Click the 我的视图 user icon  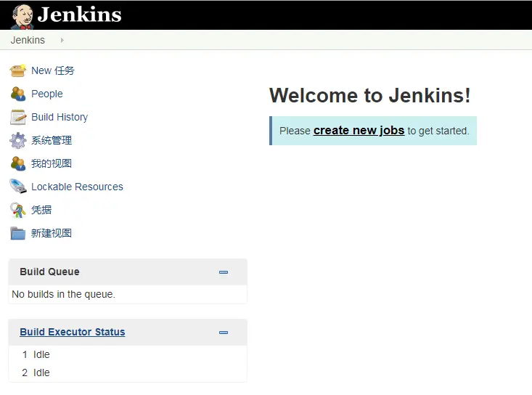click(x=18, y=163)
